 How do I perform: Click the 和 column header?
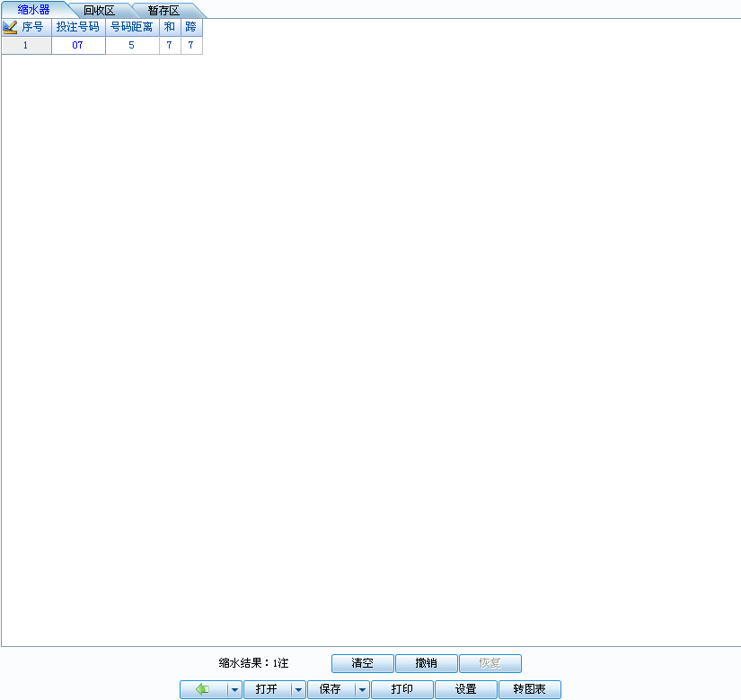tap(170, 28)
